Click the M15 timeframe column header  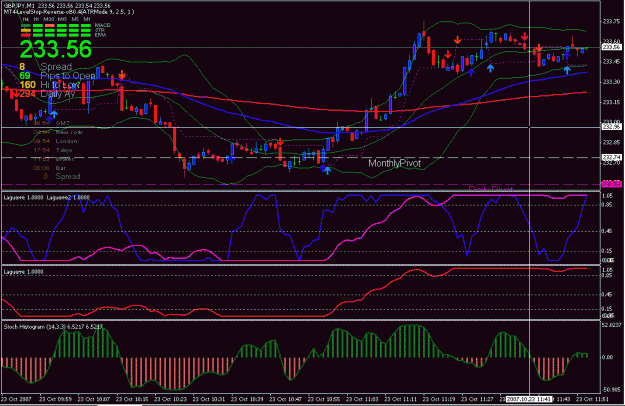62,19
